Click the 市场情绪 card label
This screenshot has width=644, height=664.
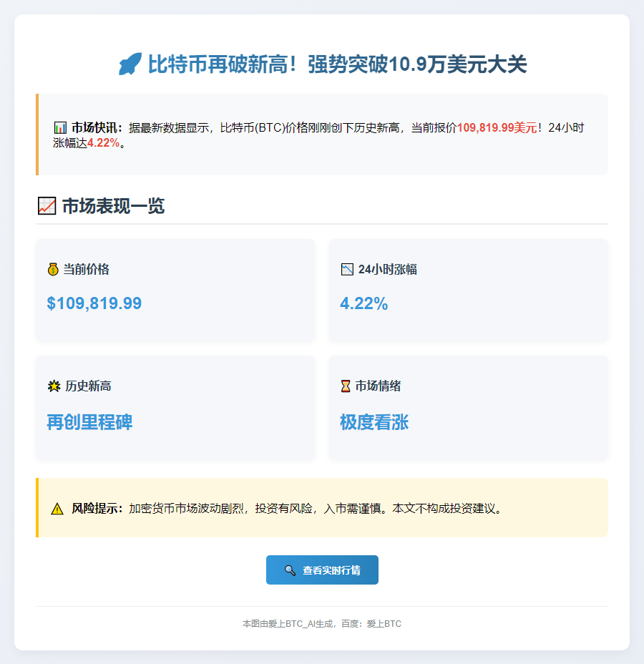(378, 386)
